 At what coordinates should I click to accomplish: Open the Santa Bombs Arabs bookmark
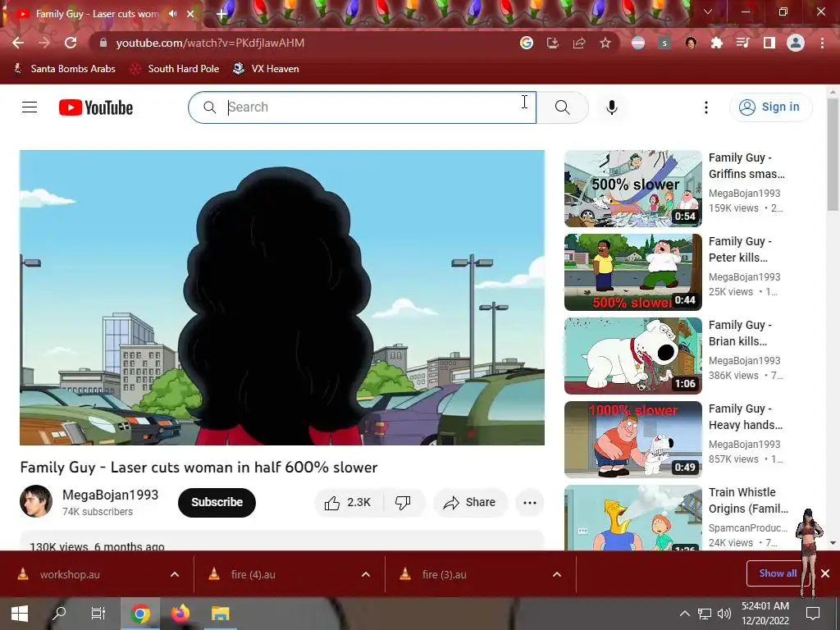64,69
